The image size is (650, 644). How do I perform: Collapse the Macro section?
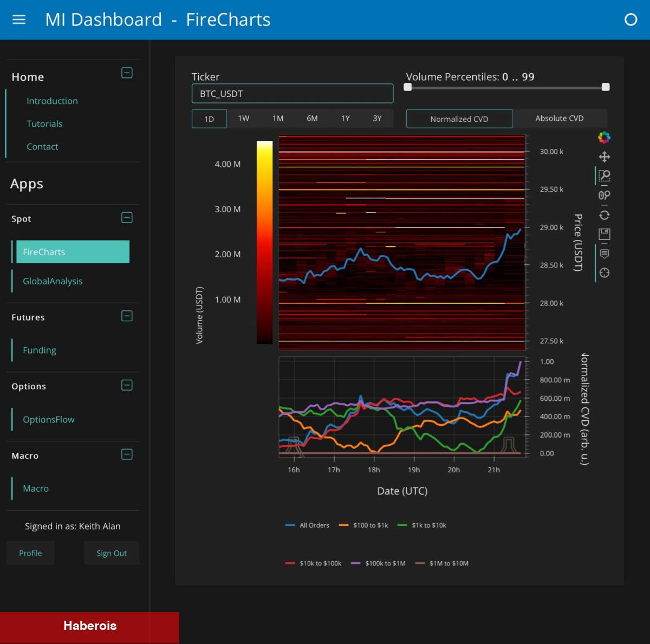click(x=127, y=454)
